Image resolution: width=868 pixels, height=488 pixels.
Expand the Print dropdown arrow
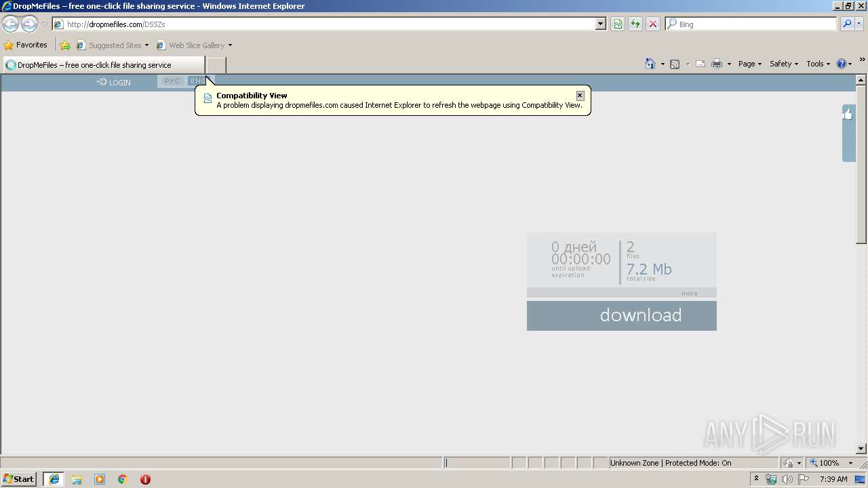[x=729, y=64]
